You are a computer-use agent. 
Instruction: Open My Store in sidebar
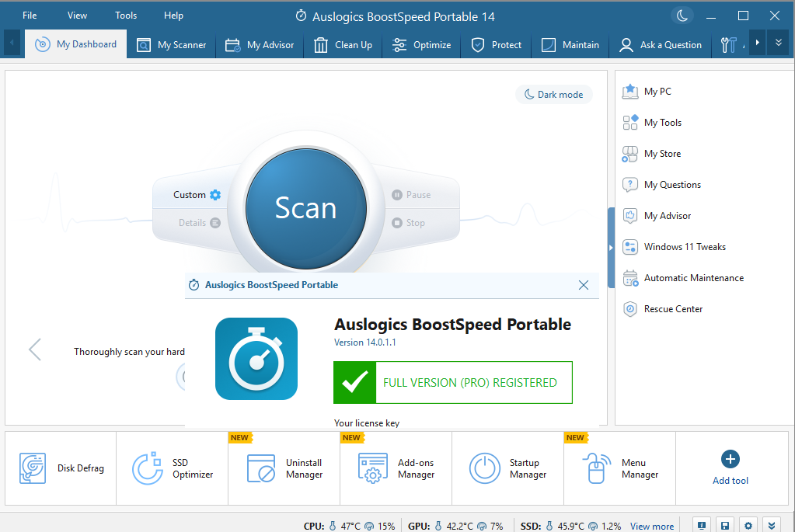651,154
